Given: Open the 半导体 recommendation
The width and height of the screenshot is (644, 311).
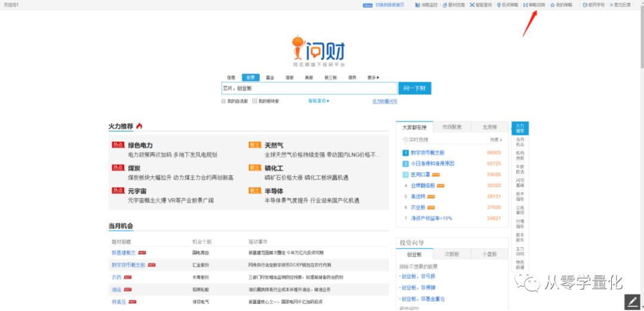Looking at the screenshot, I should point(274,191).
